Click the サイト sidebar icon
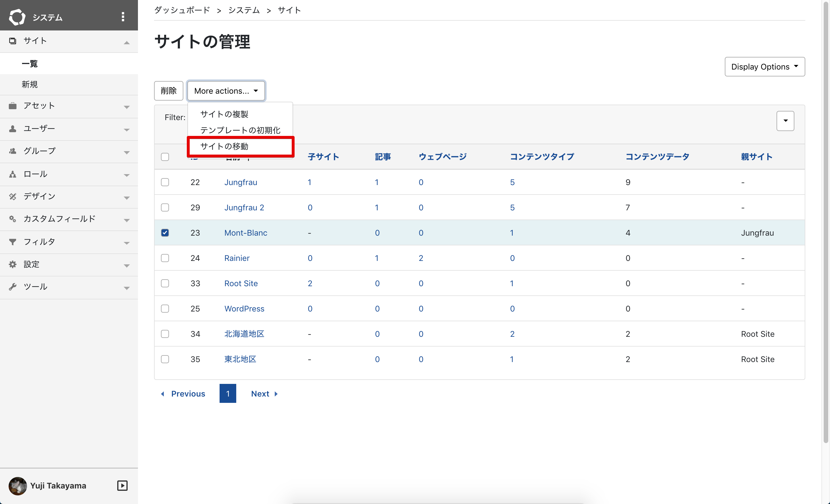The image size is (830, 504). [13, 41]
